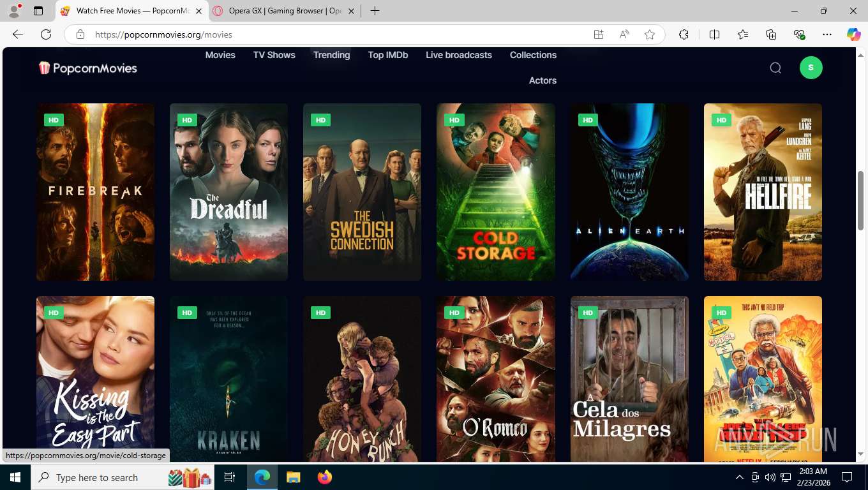Open notification center icon
Image resolution: width=868 pixels, height=490 pixels.
pos(848,477)
